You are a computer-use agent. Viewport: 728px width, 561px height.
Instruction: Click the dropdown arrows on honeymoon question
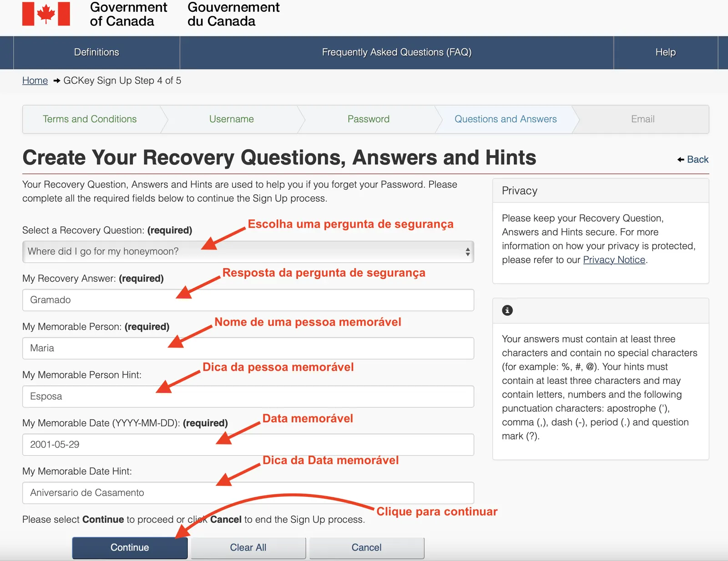point(467,252)
